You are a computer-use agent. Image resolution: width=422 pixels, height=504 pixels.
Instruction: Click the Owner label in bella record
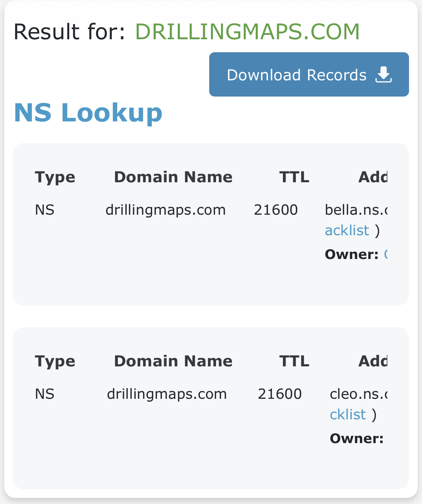[x=351, y=254]
